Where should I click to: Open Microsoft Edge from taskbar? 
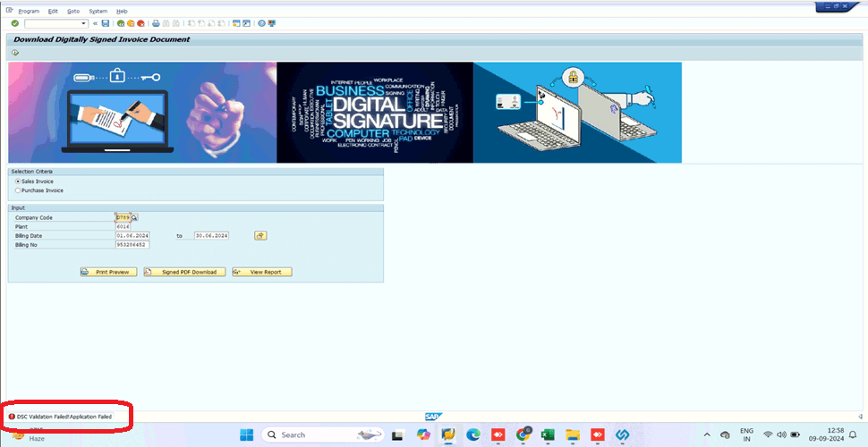(x=472, y=434)
